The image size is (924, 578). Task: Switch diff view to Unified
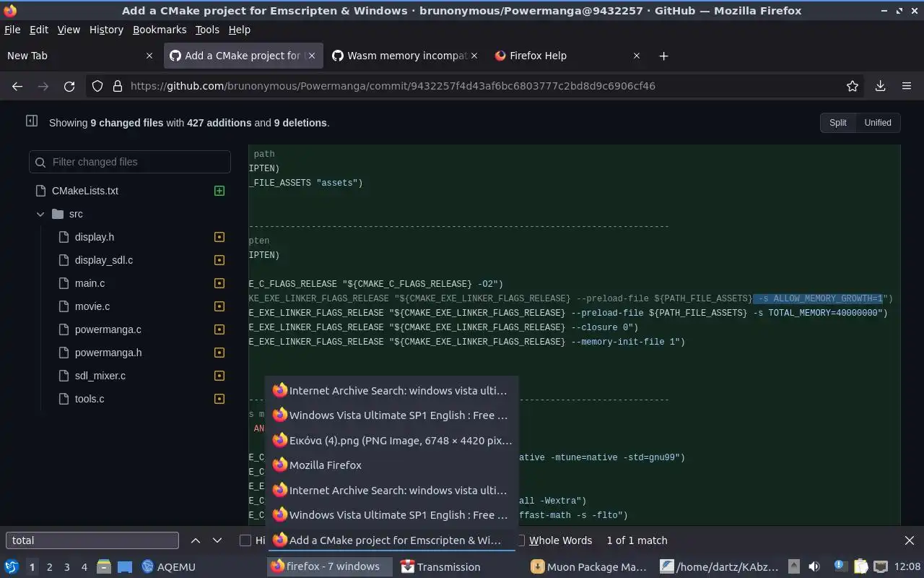point(878,123)
